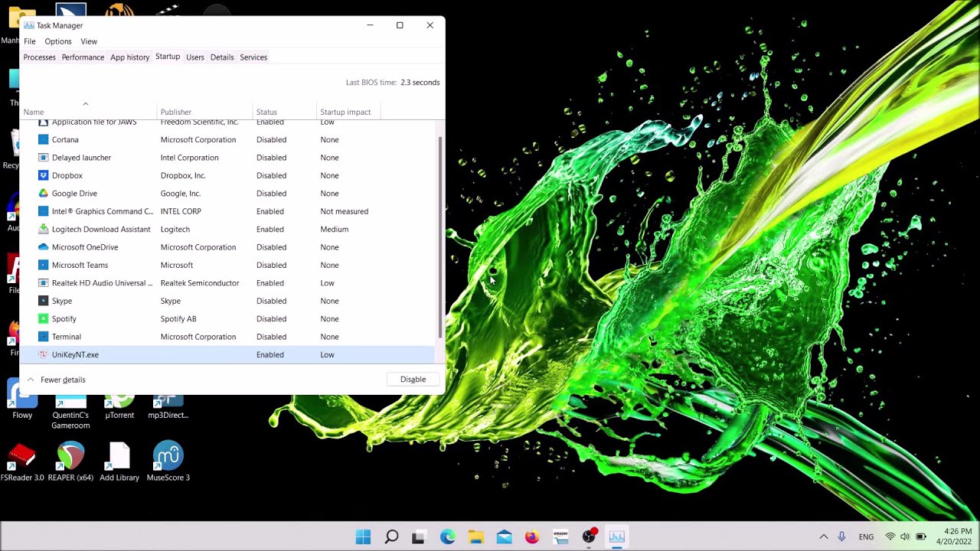Image resolution: width=980 pixels, height=551 pixels.
Task: Click the 'Logitech' publisher cell
Action: coord(175,229)
